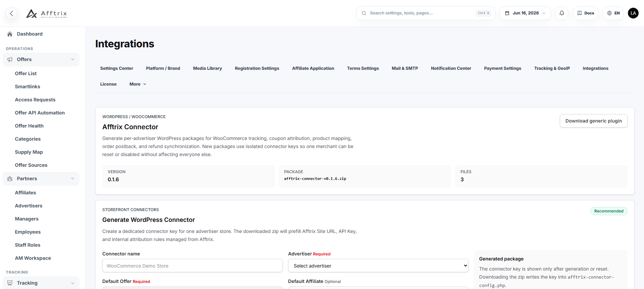Viewport: 644px width, 289px height.
Task: Select the Integrations tab
Action: coord(595,68)
